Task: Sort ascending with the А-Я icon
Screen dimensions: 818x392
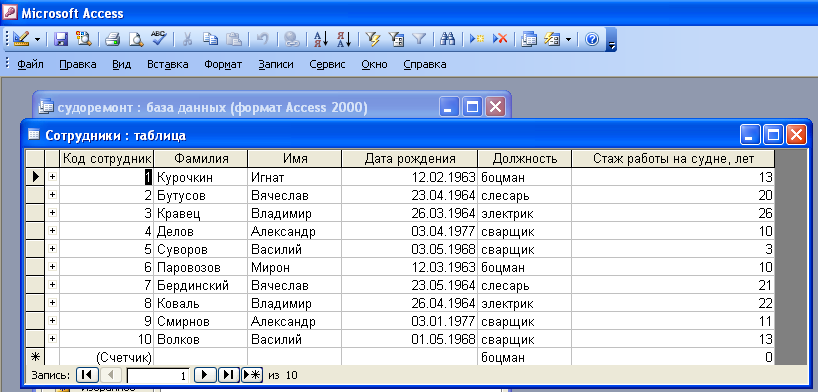Action: coord(320,39)
